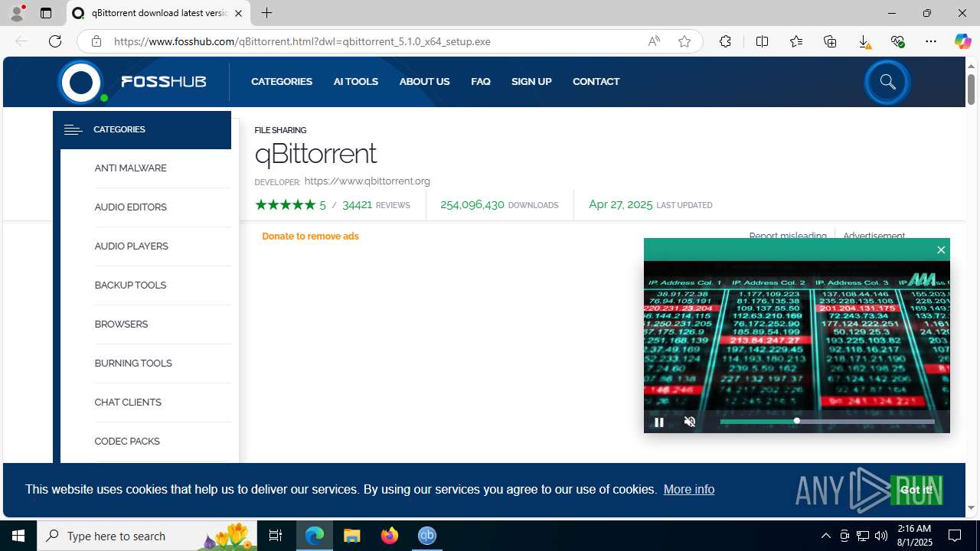Image resolution: width=980 pixels, height=551 pixels.
Task: Unmute the advertisement video
Action: [689, 422]
